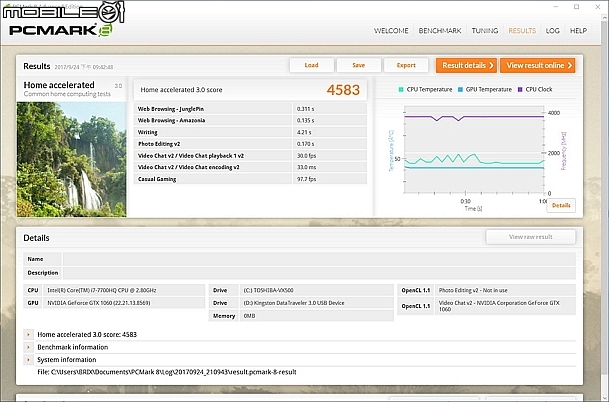609x402 pixels.
Task: Expand Benchmark information section
Action: point(28,347)
